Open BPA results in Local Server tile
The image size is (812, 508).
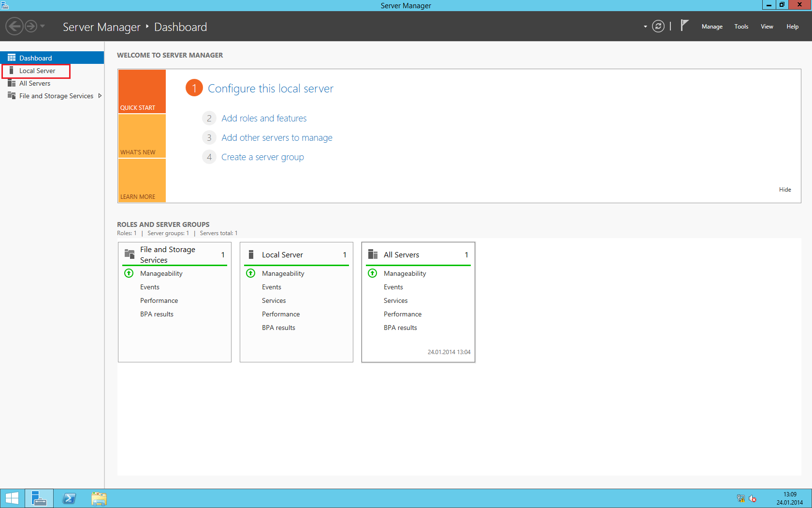(x=278, y=328)
